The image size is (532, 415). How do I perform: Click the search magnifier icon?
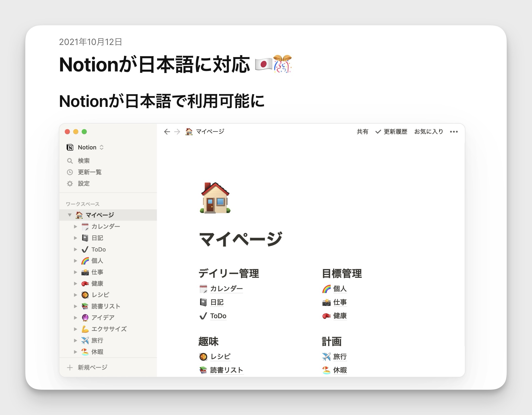click(x=70, y=161)
